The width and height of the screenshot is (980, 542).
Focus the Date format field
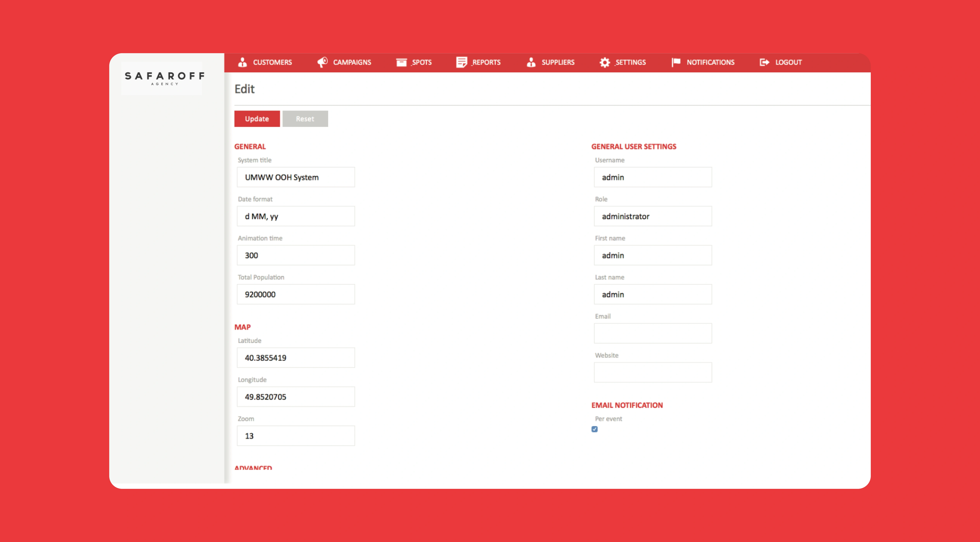coord(296,216)
